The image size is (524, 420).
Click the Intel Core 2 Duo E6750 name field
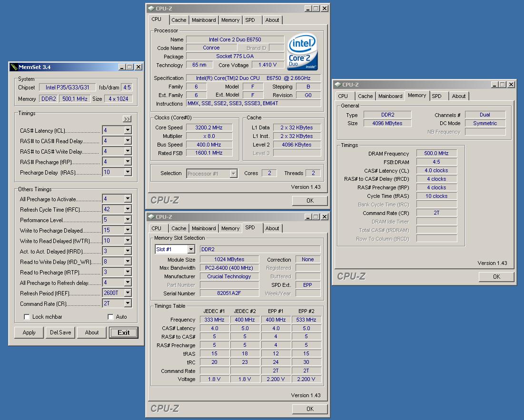point(235,39)
